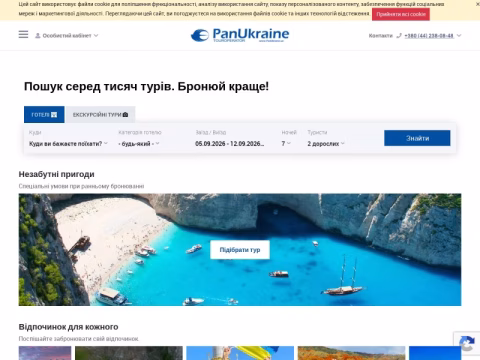480x360 pixels.
Task: Click the Відпочинок для кожного heading
Action: click(x=68, y=327)
